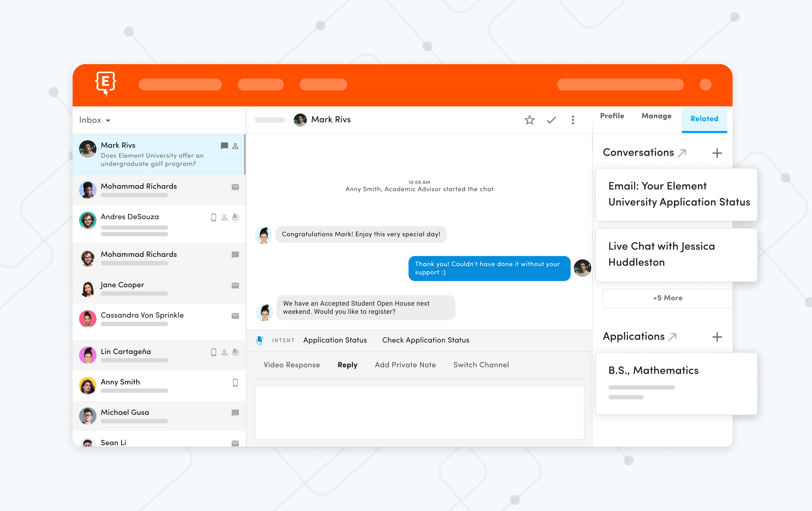Viewport: 812px width, 511px height.
Task: Select Video Response mode
Action: tap(291, 365)
